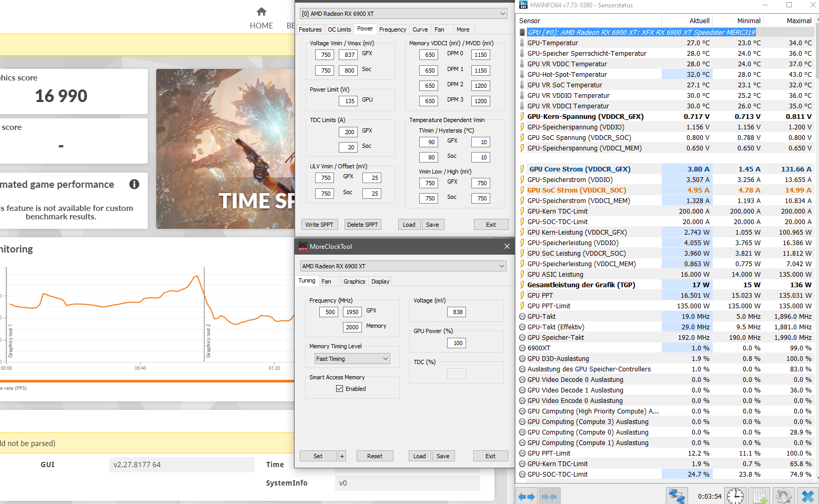Switch to the Frequency tab
Screen dimensions: 819x504
(392, 29)
